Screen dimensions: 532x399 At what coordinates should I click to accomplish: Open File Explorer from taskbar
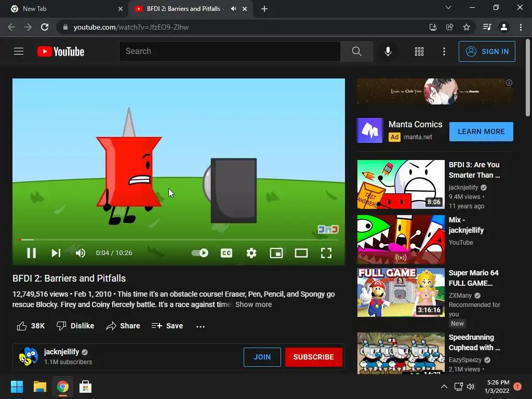[39, 387]
